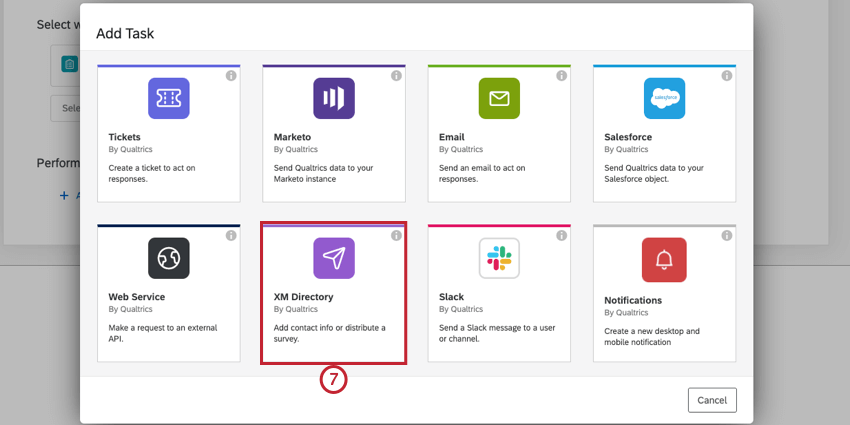Click the plus add icon in background page
The width and height of the screenshot is (850, 425).
[64, 196]
